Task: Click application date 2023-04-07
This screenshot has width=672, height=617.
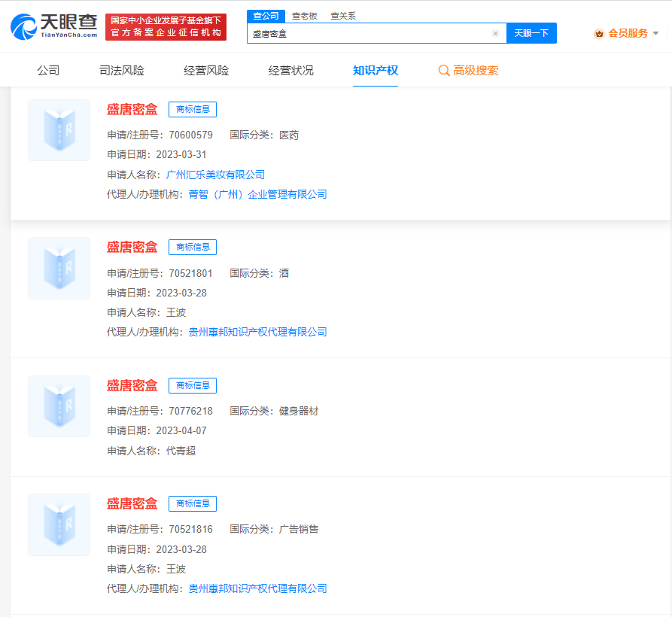Action: coord(181,430)
